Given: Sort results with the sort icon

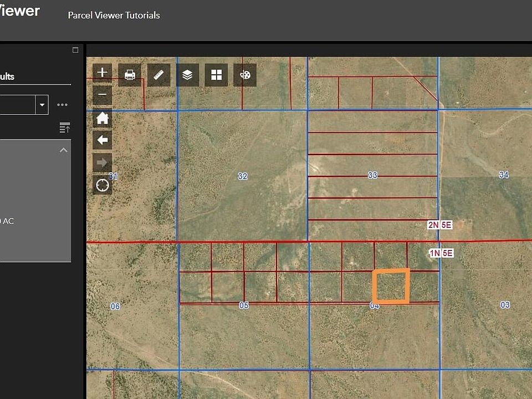Looking at the screenshot, I should pos(64,127).
